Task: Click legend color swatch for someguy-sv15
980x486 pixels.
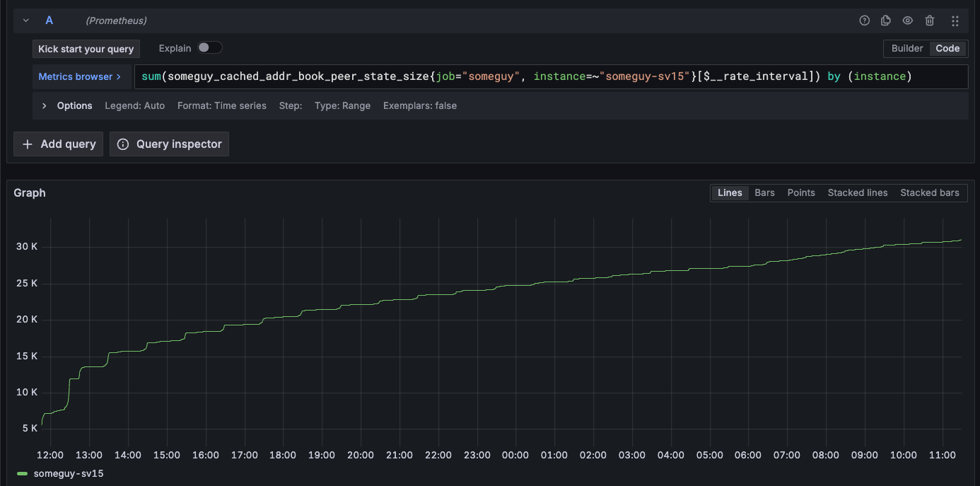Action: coord(23,474)
